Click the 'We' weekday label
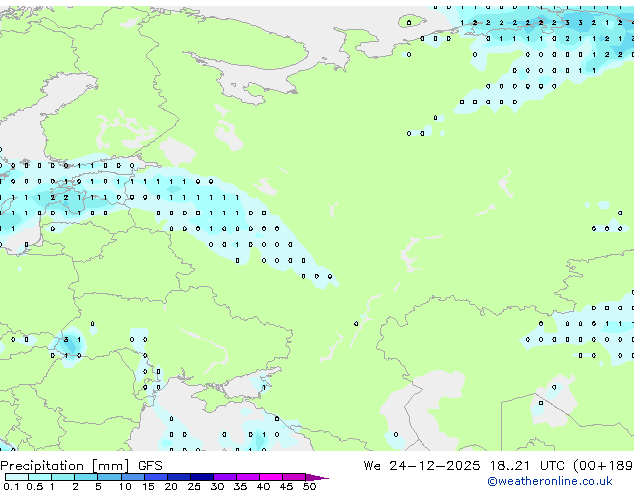The width and height of the screenshot is (634, 490). coord(372,466)
